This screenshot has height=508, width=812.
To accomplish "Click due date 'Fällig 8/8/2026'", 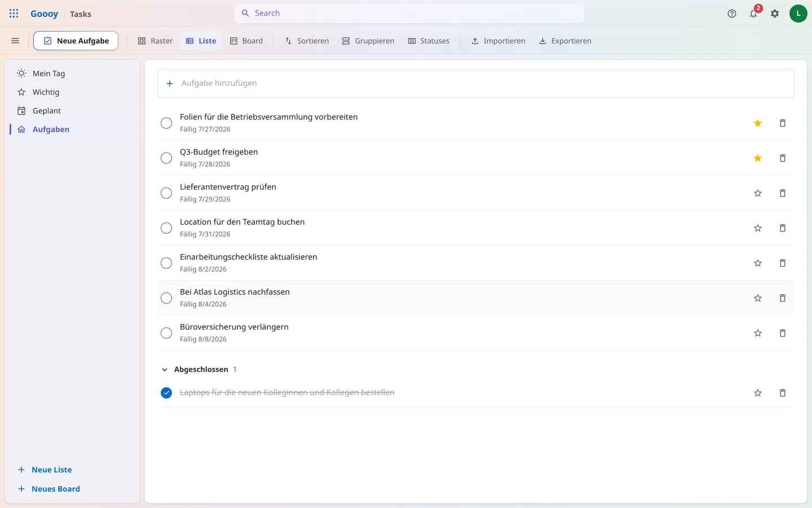I will pyautogui.click(x=203, y=339).
